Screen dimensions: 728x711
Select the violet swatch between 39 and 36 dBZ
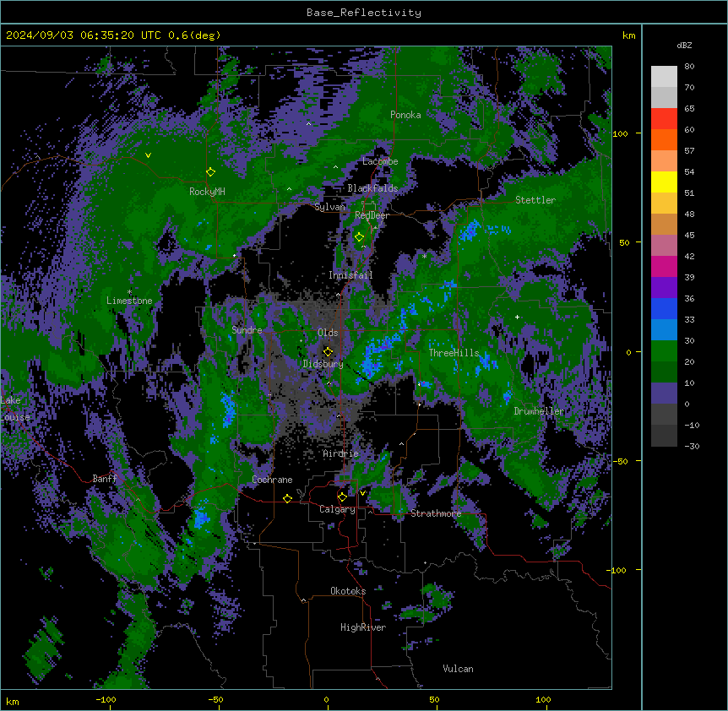pyautogui.click(x=664, y=288)
